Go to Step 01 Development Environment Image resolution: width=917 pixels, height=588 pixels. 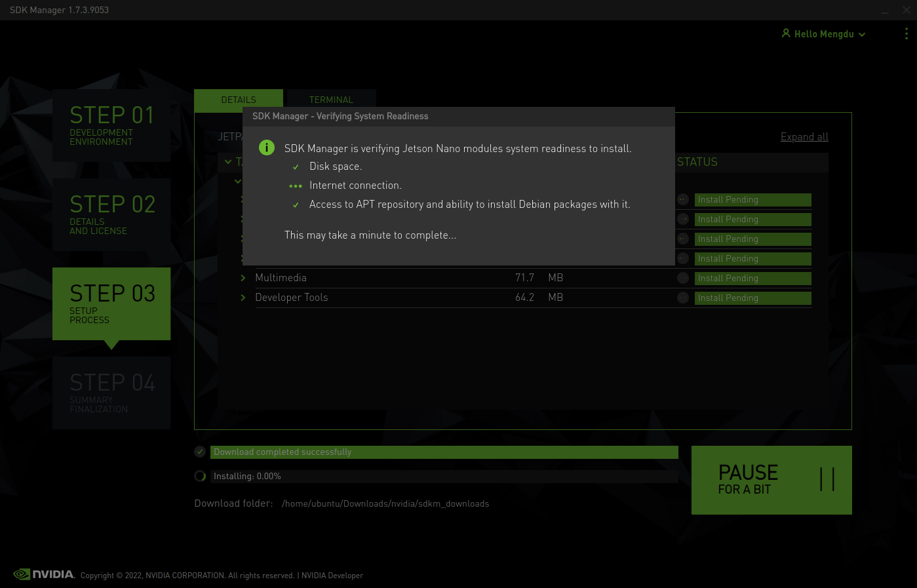(111, 125)
